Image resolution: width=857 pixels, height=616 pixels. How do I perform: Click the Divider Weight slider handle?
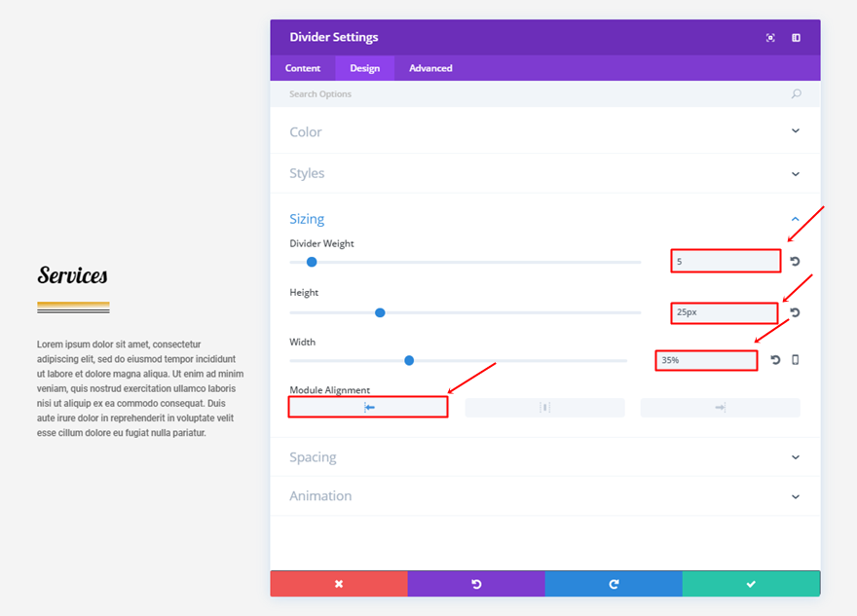[312, 262]
